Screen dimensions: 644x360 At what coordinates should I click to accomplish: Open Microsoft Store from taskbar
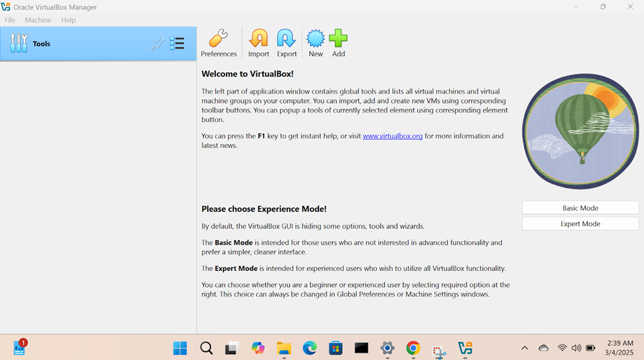tap(336, 348)
